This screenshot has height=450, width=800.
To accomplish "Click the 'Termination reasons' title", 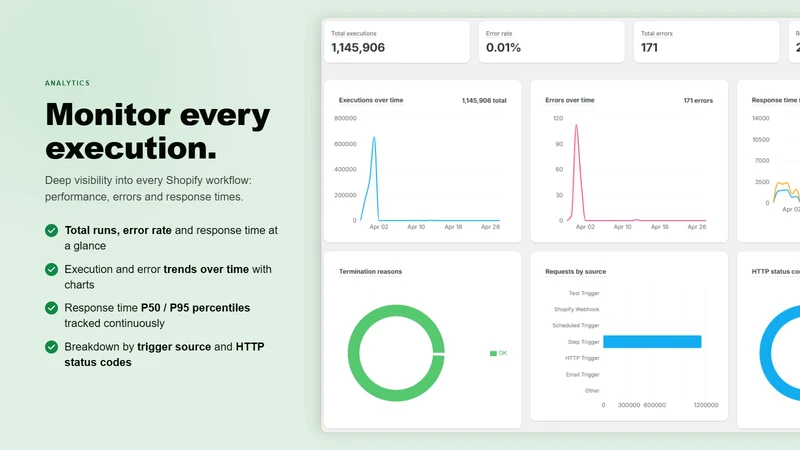I will (370, 271).
